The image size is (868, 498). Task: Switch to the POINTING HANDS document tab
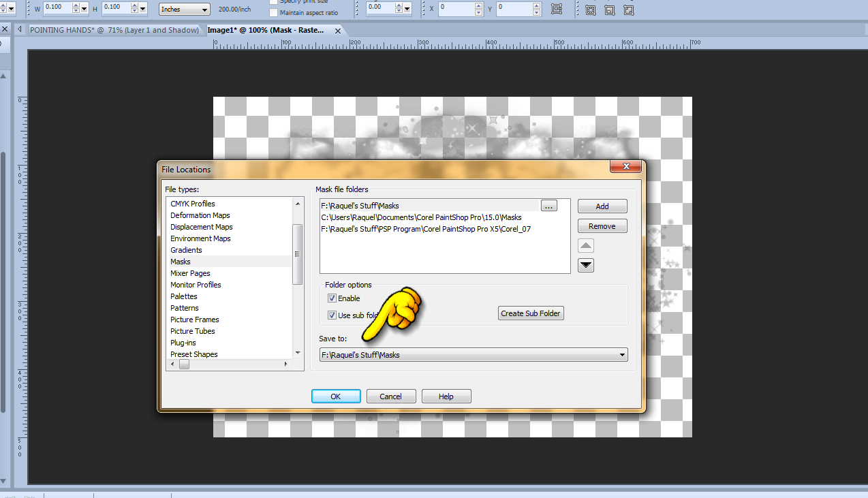(x=114, y=30)
